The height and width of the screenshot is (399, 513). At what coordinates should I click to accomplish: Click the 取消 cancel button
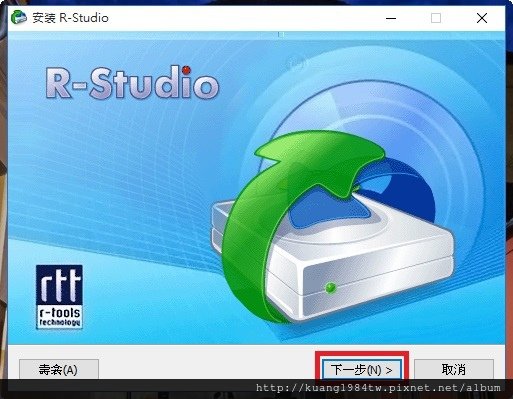coord(454,369)
